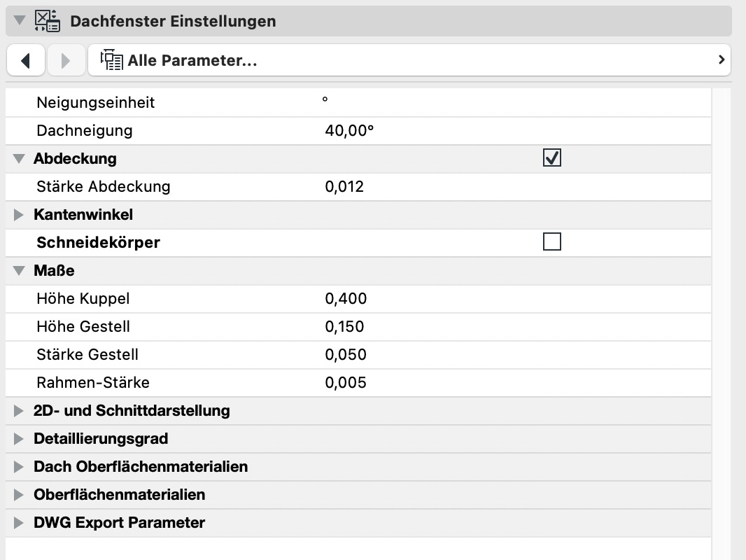Edit the Stärke Abdeckung value field
This screenshot has width=746, height=560.
(x=344, y=187)
